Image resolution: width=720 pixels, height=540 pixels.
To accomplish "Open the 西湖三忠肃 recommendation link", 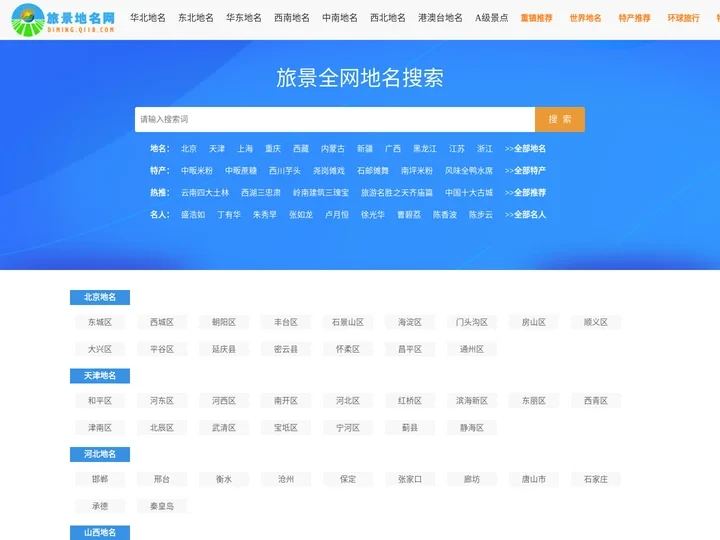I will pos(261,192).
